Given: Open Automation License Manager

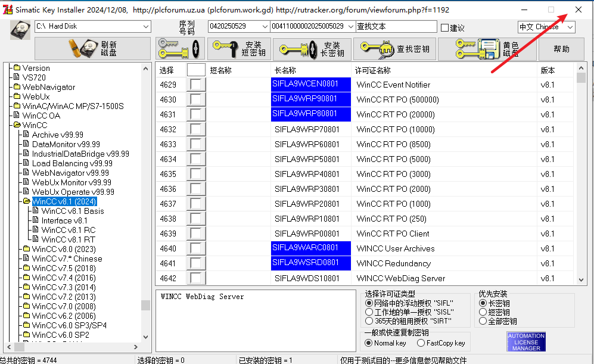Looking at the screenshot, I should click(525, 341).
